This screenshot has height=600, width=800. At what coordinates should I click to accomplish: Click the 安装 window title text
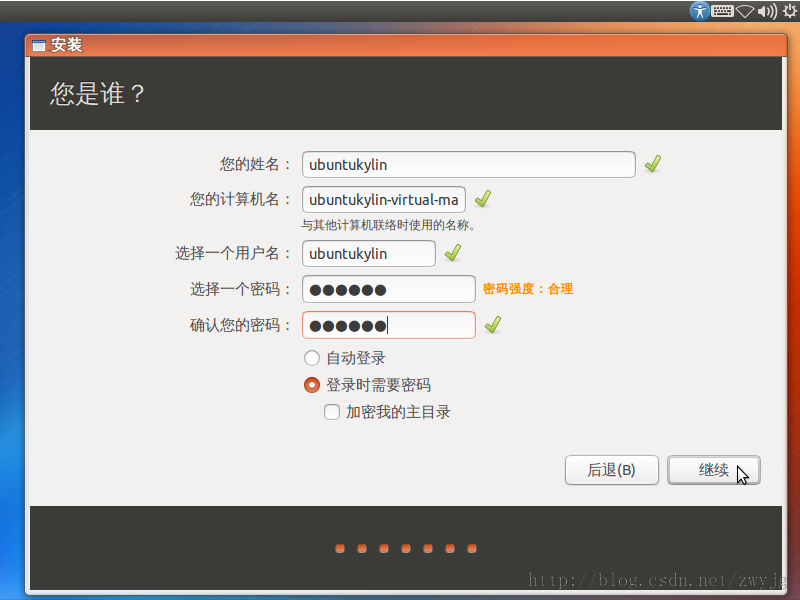pyautogui.click(x=66, y=45)
